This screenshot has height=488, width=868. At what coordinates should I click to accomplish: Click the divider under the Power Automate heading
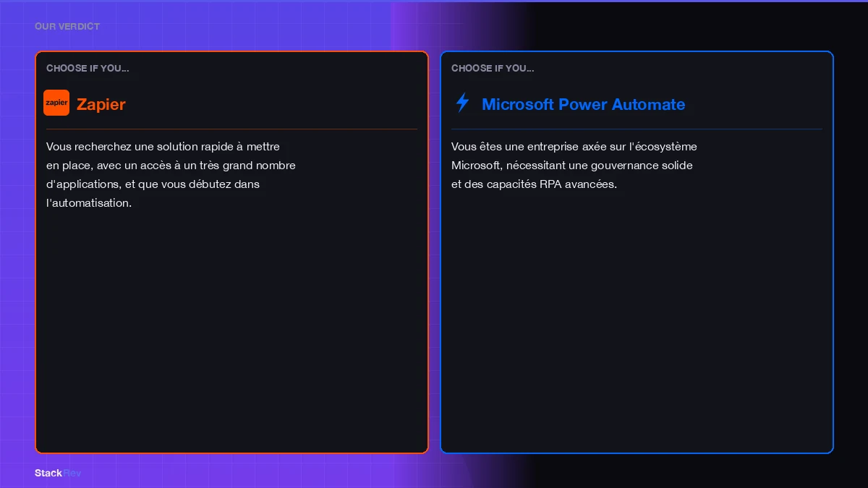[x=637, y=128]
